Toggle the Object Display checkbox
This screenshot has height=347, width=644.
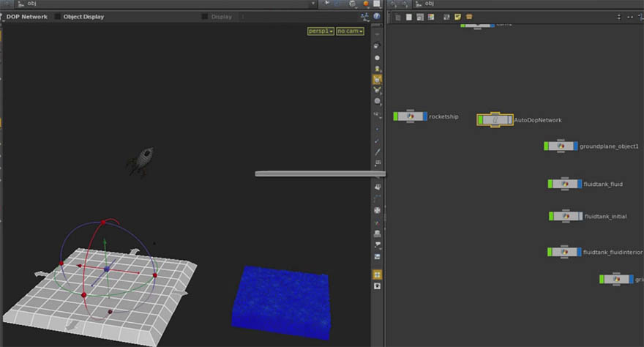[x=58, y=17]
